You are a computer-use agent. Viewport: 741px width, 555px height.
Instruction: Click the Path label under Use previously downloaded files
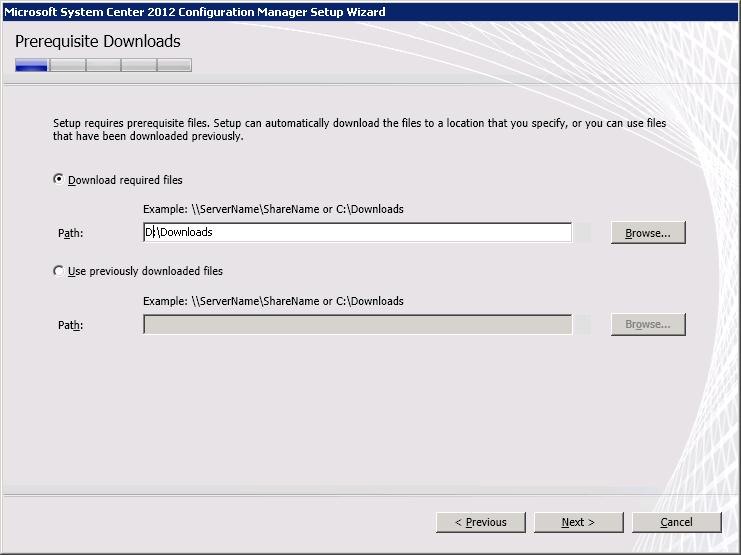click(70, 326)
